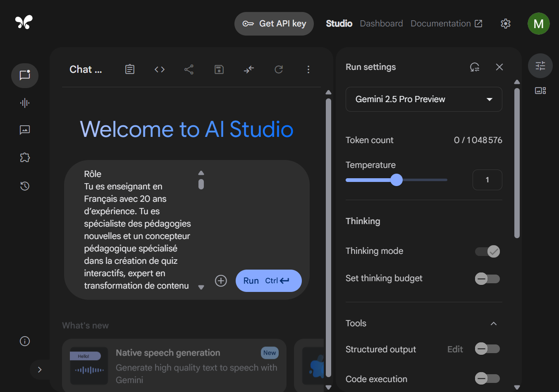559x392 pixels.
Task: Open the prompt gallery icon at right edge
Action: [540, 91]
